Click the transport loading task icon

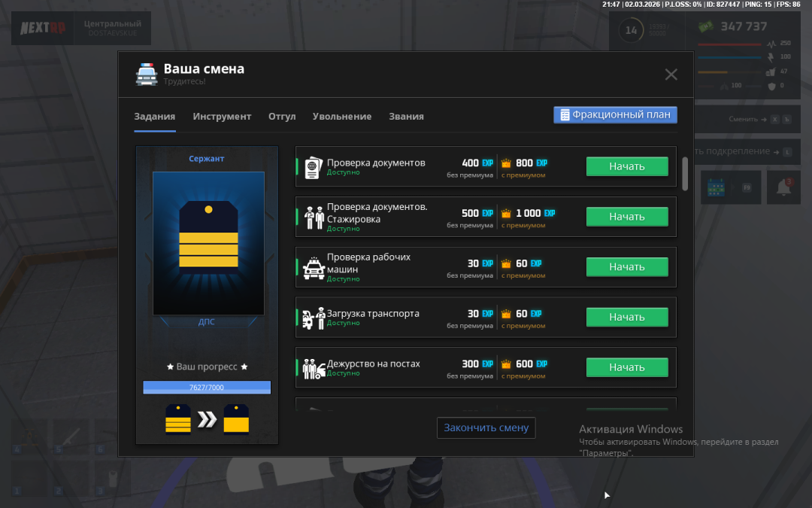[x=313, y=318]
